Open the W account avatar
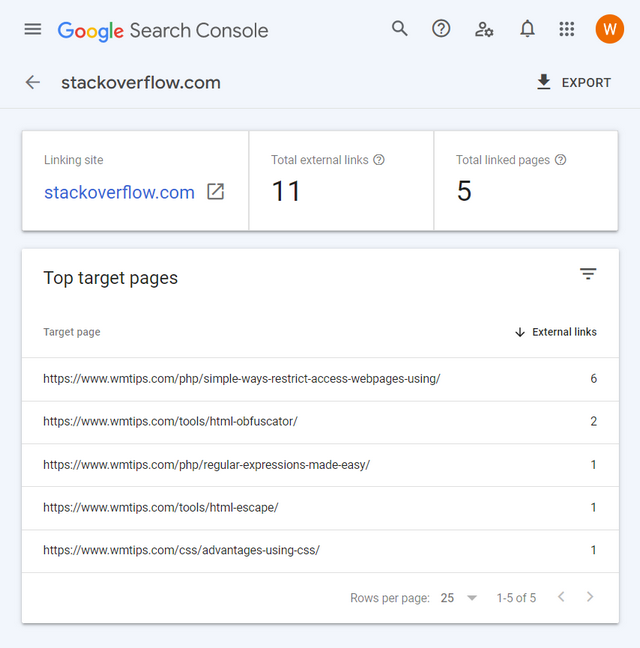 tap(609, 29)
